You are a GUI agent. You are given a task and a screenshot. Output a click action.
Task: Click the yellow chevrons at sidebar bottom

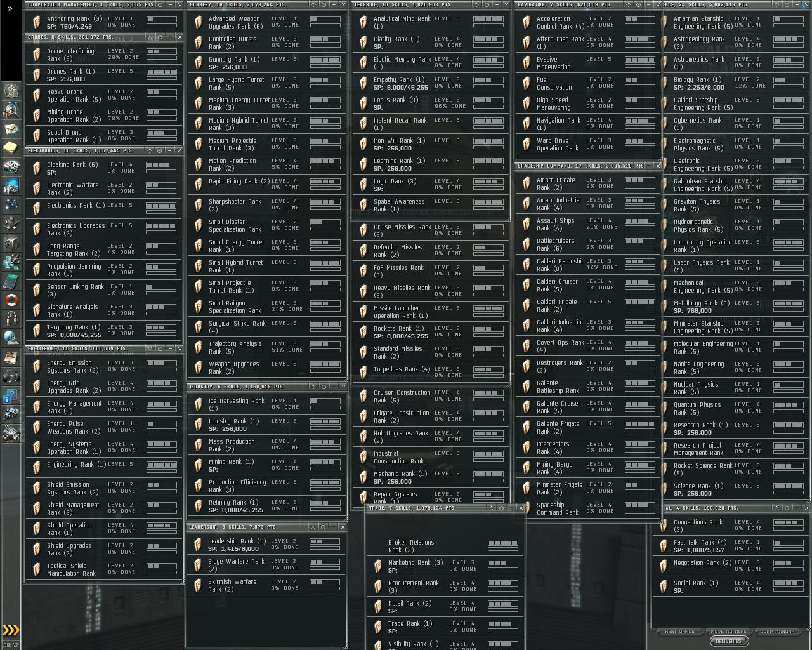tap(11, 630)
